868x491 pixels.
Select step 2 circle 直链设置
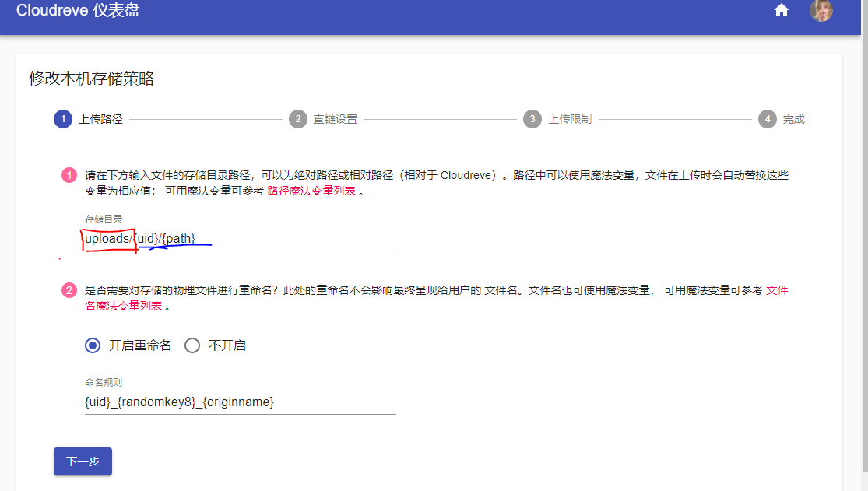click(298, 119)
